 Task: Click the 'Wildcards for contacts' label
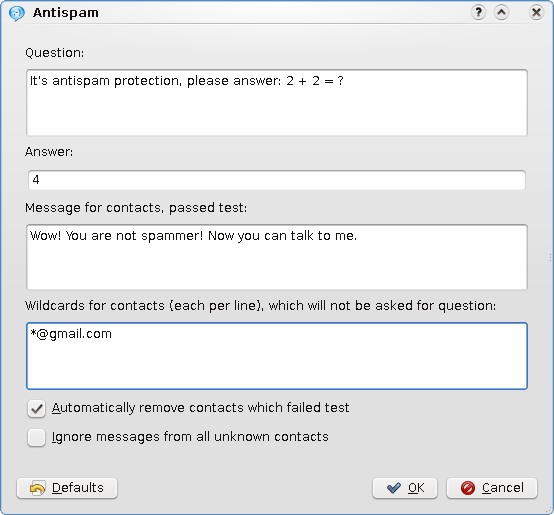[260, 306]
